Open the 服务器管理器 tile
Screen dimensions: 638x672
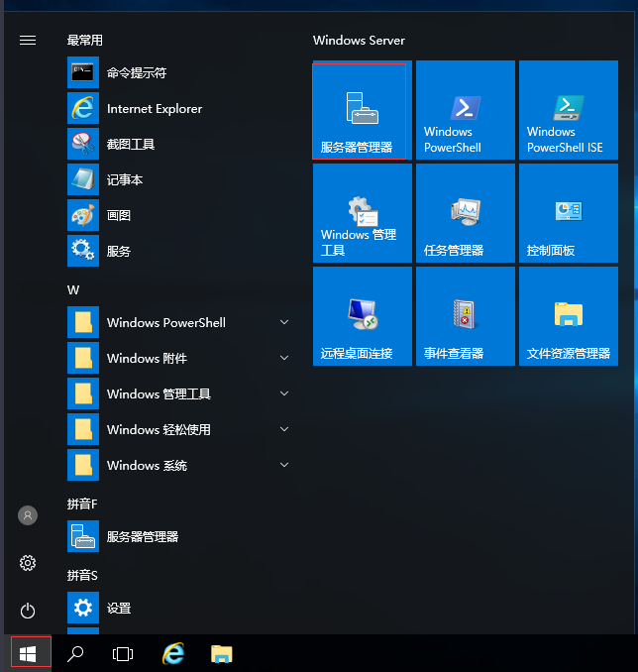pyautogui.click(x=362, y=110)
